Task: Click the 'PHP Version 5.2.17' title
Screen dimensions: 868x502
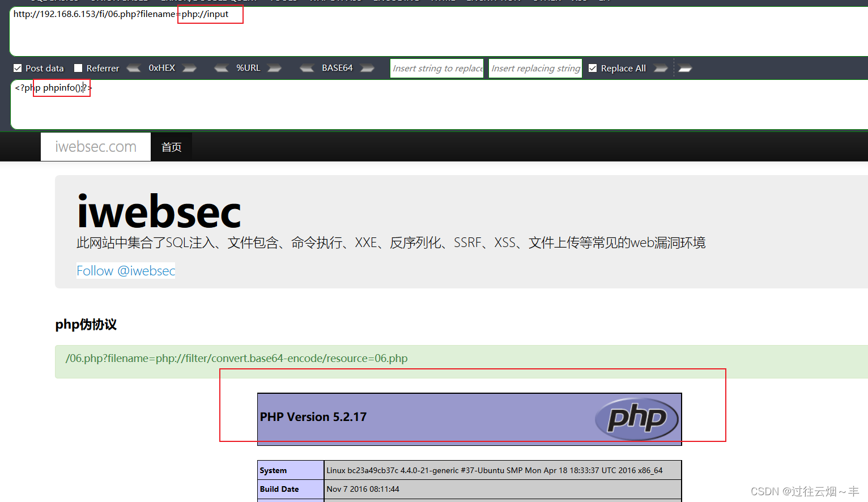Action: click(313, 417)
